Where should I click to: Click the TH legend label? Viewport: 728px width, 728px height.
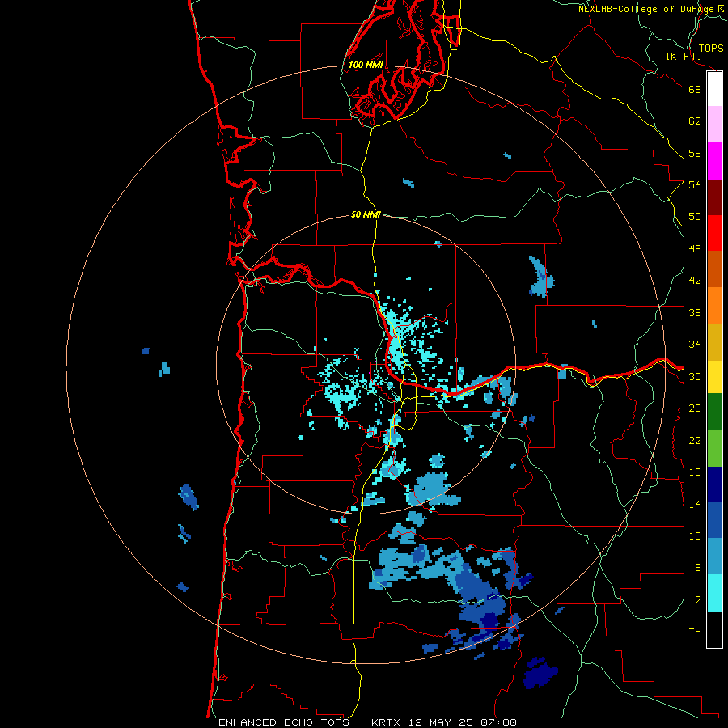click(x=695, y=632)
